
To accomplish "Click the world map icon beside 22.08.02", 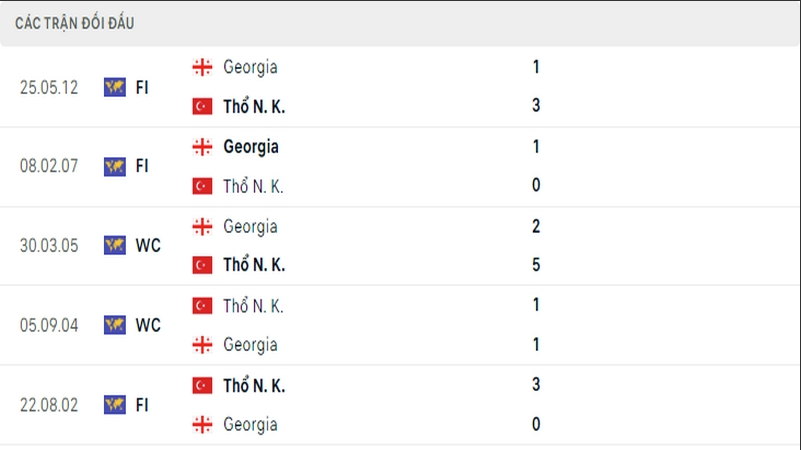I will pos(115,405).
